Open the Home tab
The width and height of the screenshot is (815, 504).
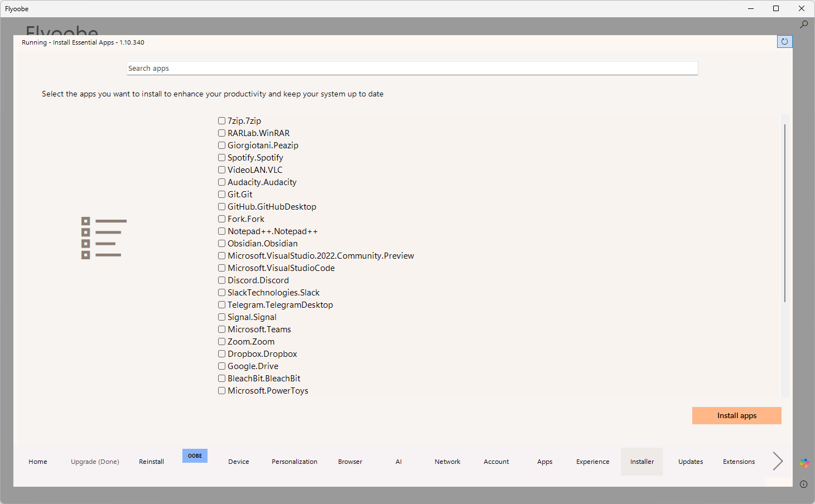pos(38,462)
